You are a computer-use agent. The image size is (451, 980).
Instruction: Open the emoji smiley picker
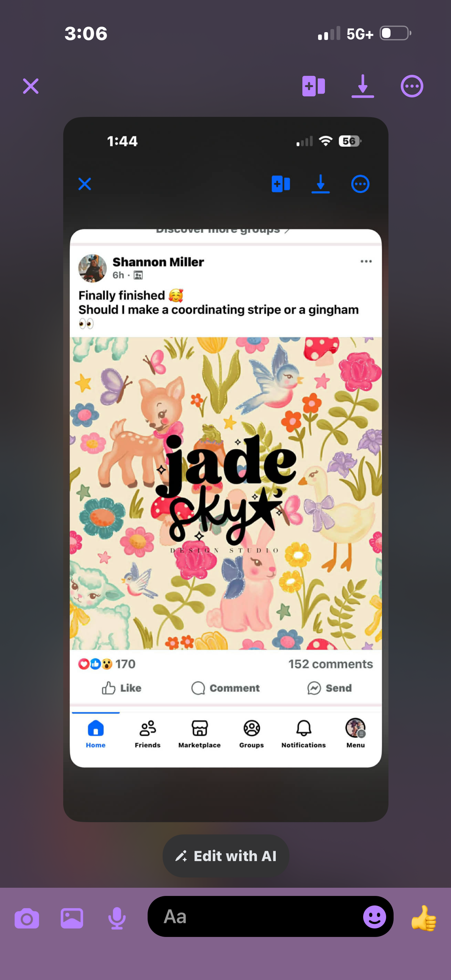pyautogui.click(x=374, y=917)
